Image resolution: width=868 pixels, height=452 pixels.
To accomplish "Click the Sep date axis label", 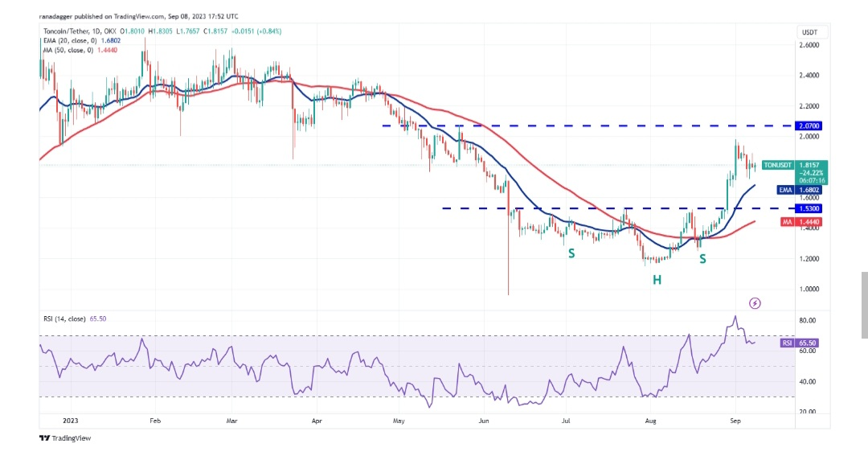I will pyautogui.click(x=735, y=421).
